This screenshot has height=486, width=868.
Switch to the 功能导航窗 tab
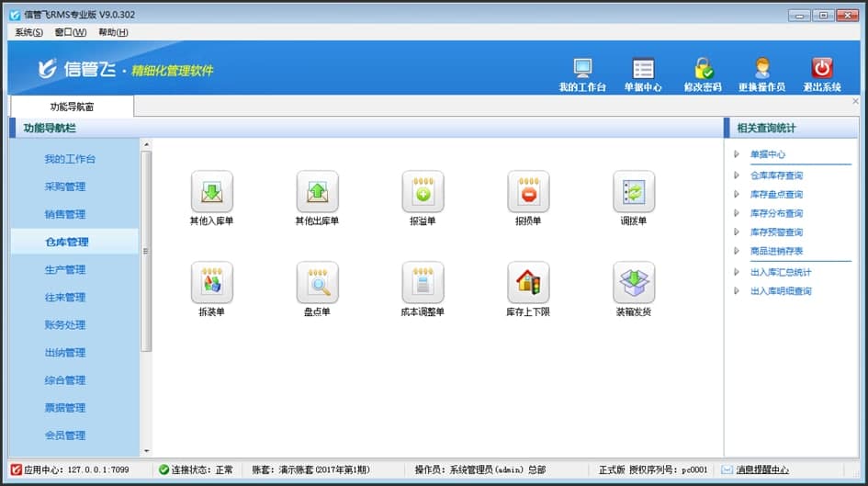click(72, 107)
